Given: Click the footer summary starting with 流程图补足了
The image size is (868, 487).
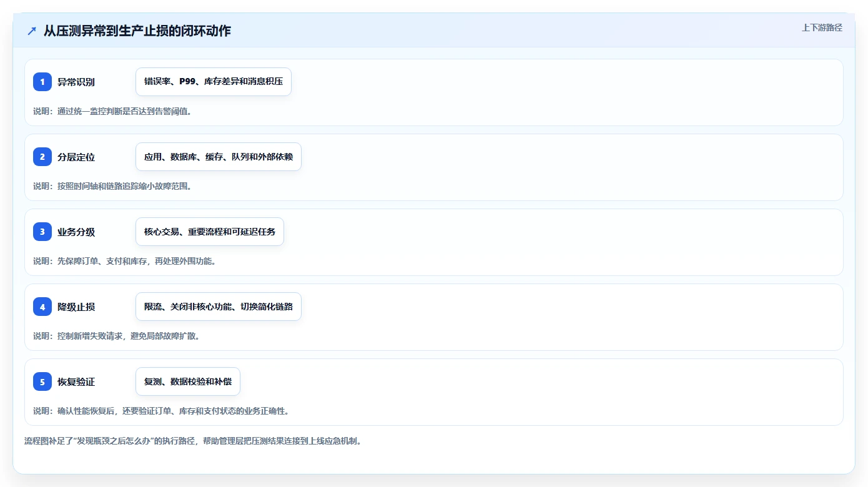Looking at the screenshot, I should (x=193, y=441).
